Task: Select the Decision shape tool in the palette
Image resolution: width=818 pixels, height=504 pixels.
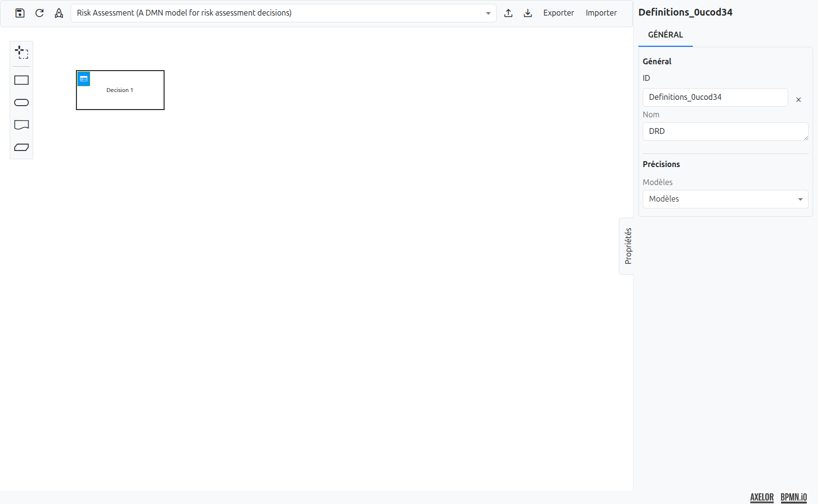Action: 21,80
